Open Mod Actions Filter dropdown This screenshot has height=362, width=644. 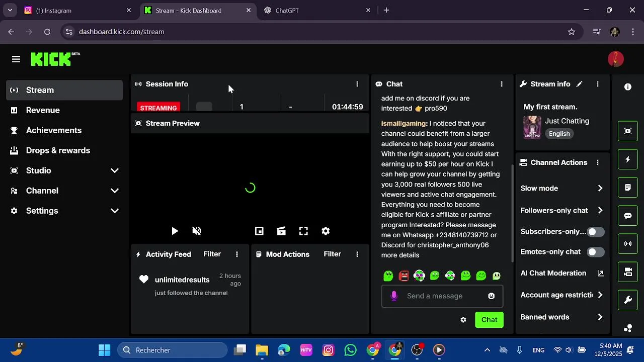(x=333, y=254)
